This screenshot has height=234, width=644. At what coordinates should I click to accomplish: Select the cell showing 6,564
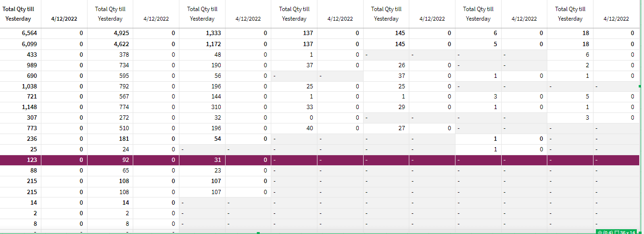click(x=21, y=33)
